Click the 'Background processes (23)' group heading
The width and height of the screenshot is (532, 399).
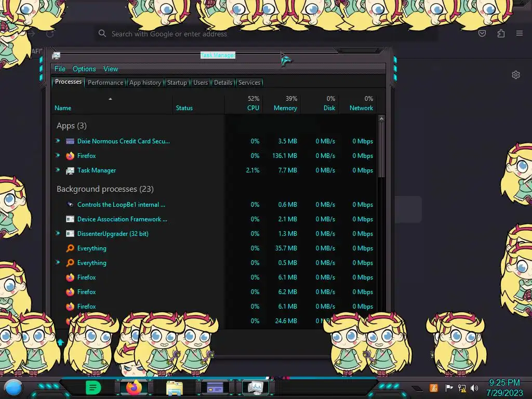pyautogui.click(x=105, y=189)
